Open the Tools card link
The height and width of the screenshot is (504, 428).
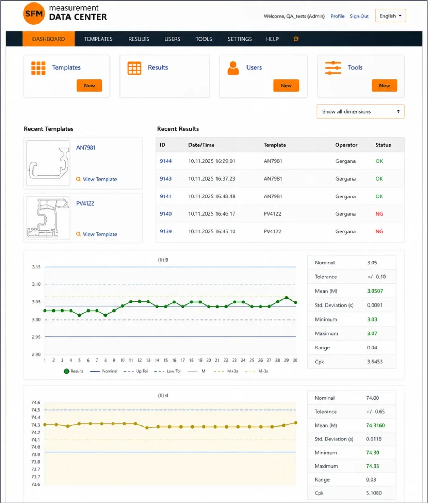pos(355,67)
